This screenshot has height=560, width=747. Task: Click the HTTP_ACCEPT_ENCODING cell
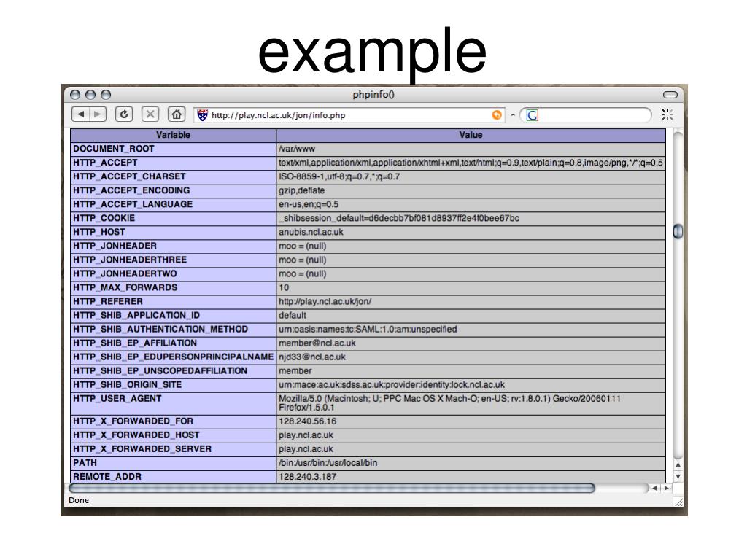(173, 190)
